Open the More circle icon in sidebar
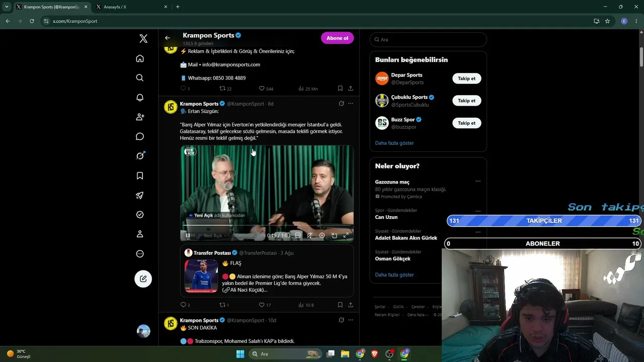This screenshot has width=644, height=362. (x=140, y=254)
